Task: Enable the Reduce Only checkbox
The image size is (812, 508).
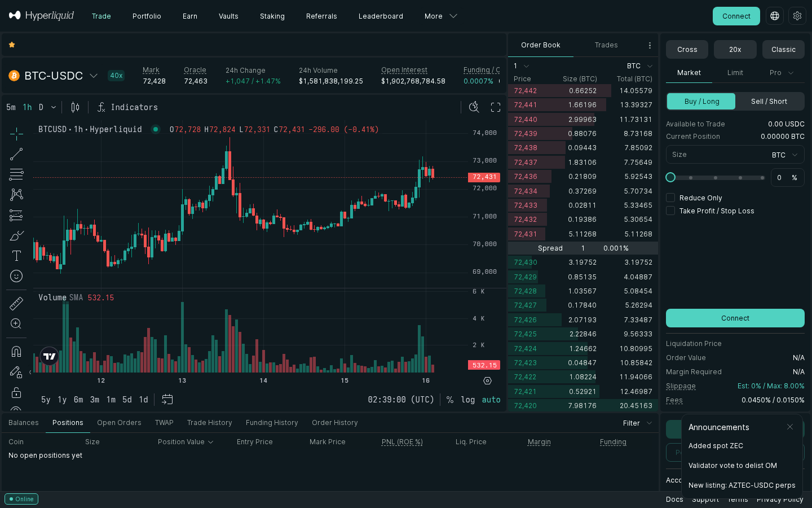Action: click(x=670, y=198)
